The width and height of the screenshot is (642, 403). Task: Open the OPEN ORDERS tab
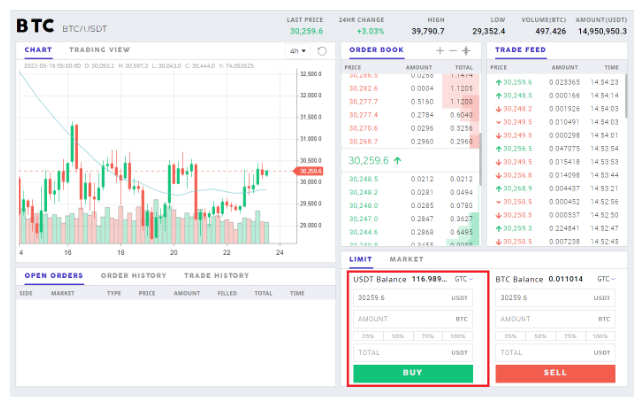(54, 276)
